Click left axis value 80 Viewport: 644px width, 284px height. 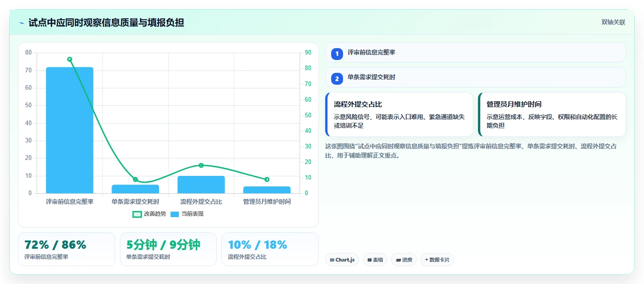pos(28,53)
